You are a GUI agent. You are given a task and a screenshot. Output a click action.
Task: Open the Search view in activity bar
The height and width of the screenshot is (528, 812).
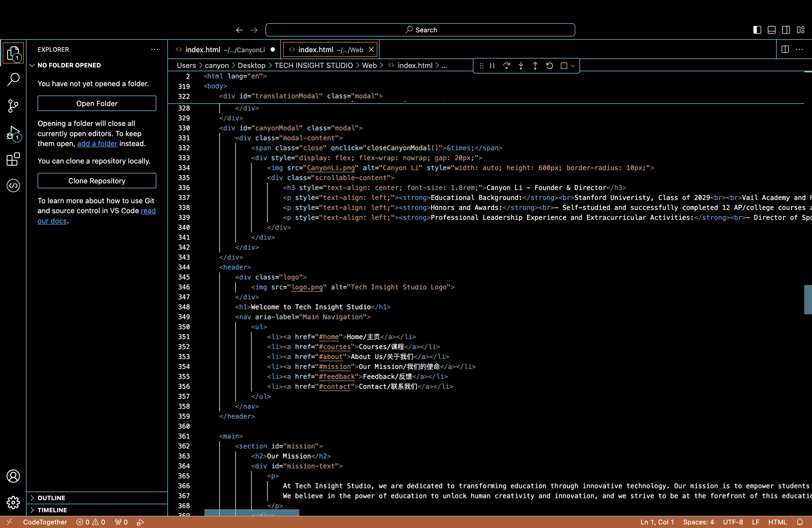13,79
